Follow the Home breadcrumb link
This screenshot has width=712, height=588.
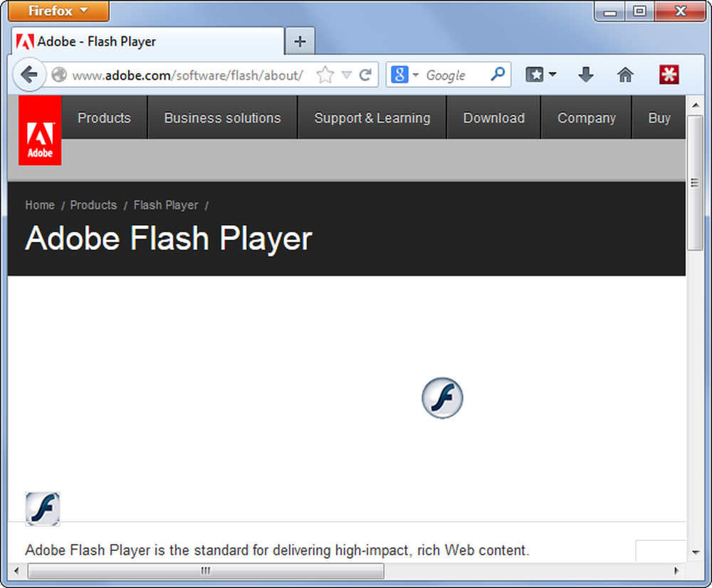pos(40,205)
